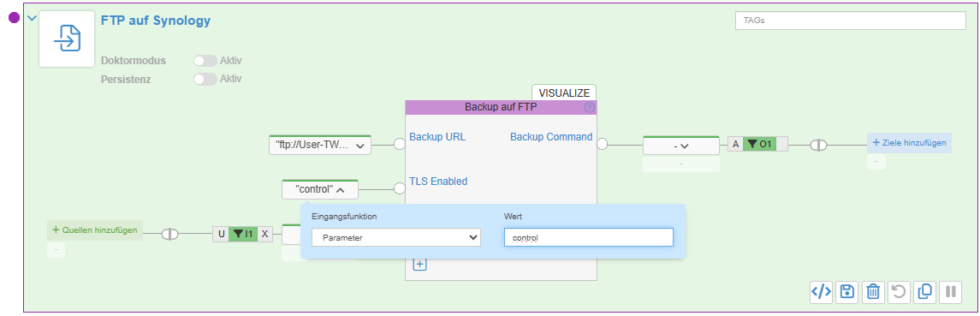The image size is (980, 316).
Task: Collapse the "control" input dropdown
Action: coord(320,189)
